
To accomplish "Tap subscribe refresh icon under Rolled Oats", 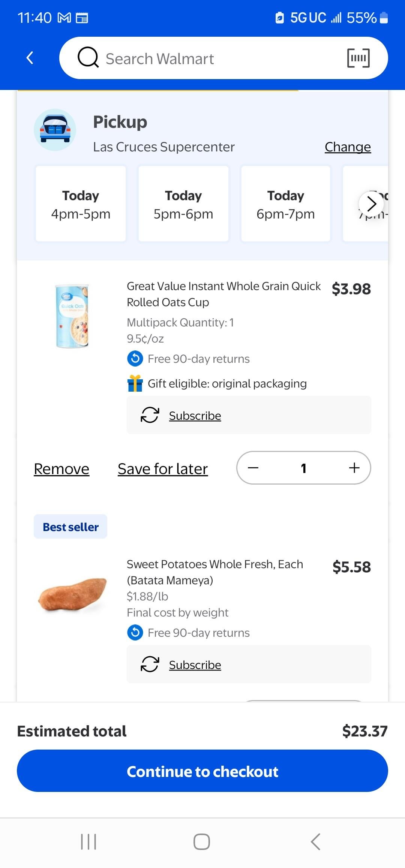I will pyautogui.click(x=150, y=415).
